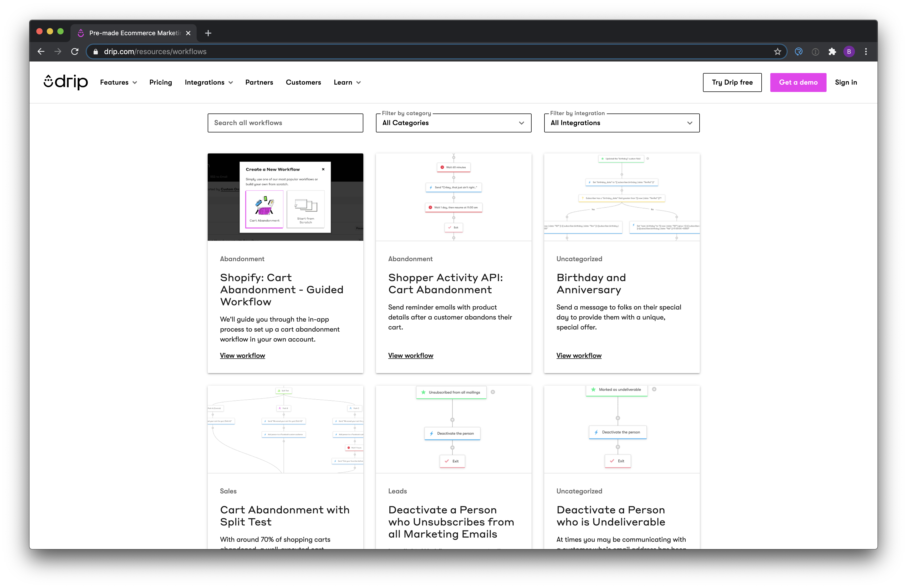Bookmark this page with the star icon
The width and height of the screenshot is (907, 588).
777,51
